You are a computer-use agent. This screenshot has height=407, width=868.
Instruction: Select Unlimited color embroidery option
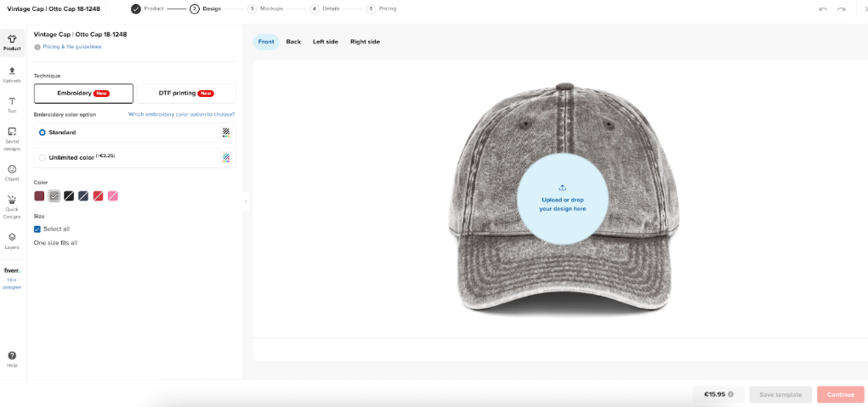pyautogui.click(x=43, y=157)
